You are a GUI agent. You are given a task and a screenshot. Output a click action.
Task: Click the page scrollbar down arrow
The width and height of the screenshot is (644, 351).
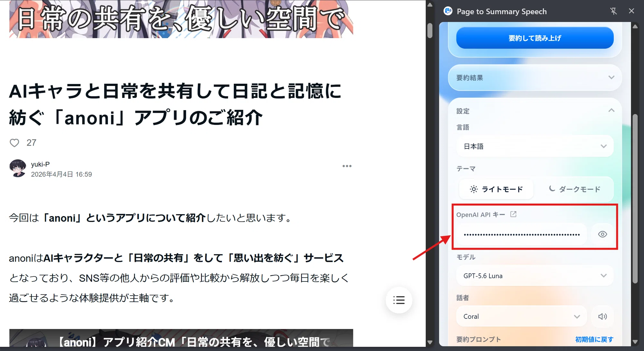[430, 342]
